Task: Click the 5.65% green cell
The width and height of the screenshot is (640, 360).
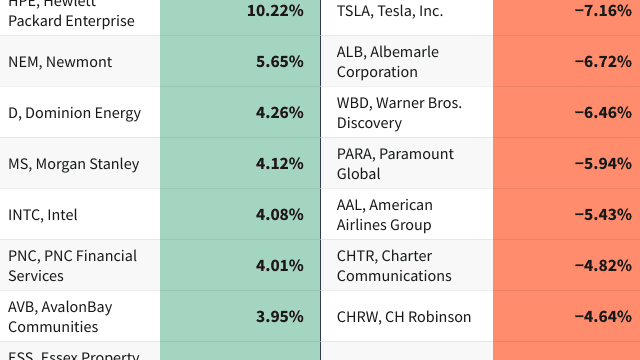Action: point(240,61)
